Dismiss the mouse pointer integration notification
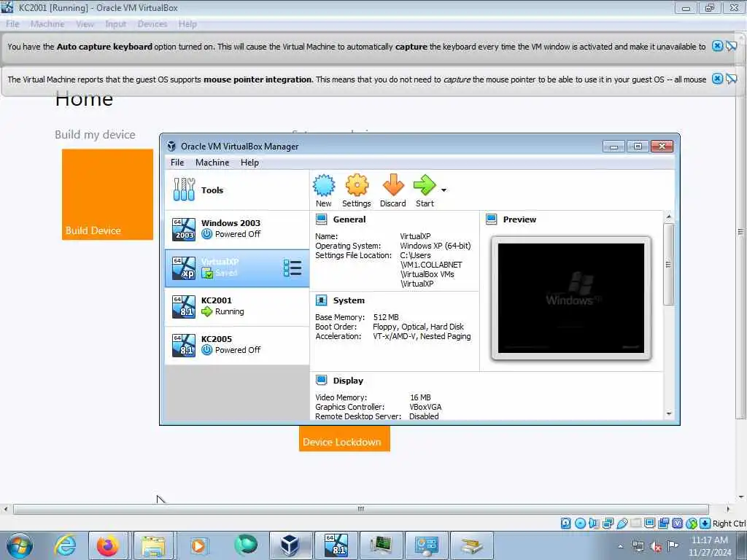This screenshot has height=560, width=747. [717, 79]
